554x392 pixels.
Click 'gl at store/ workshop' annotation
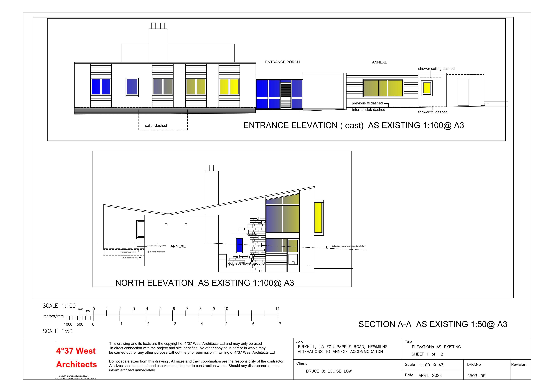tap(156, 252)
